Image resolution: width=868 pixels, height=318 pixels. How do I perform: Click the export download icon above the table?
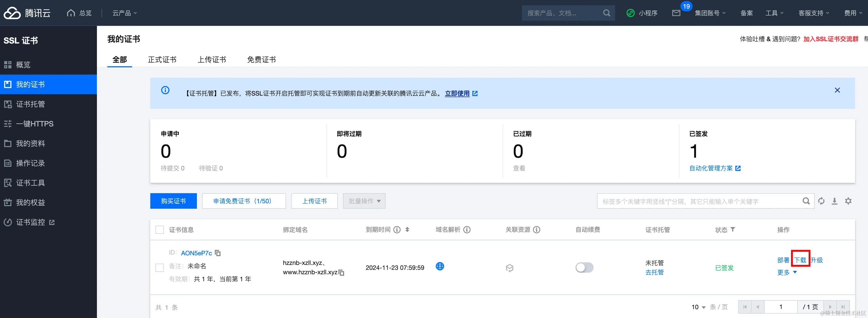[834, 201]
